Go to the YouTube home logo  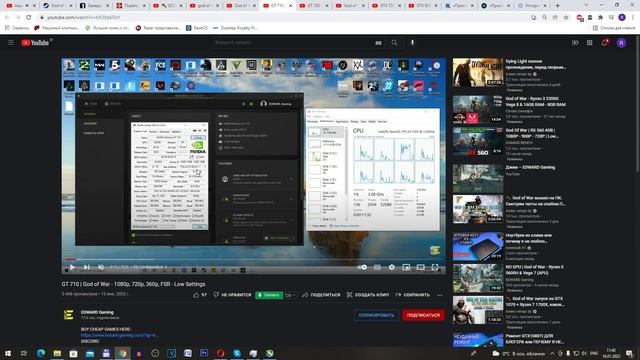point(36,42)
